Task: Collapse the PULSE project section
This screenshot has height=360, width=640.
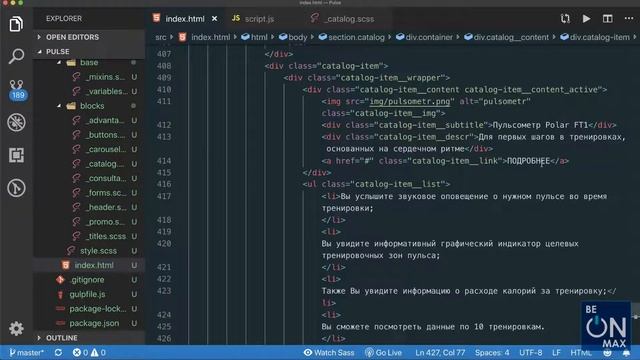Action: (x=89, y=51)
